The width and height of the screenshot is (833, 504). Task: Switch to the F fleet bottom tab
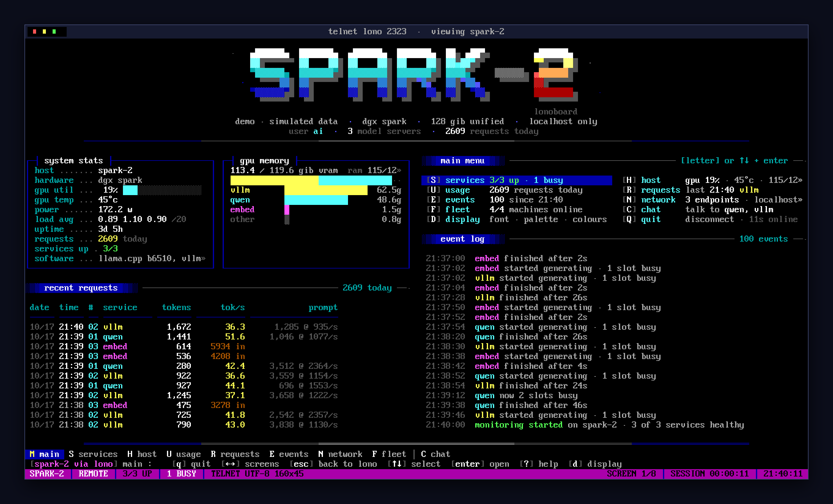pos(389,454)
